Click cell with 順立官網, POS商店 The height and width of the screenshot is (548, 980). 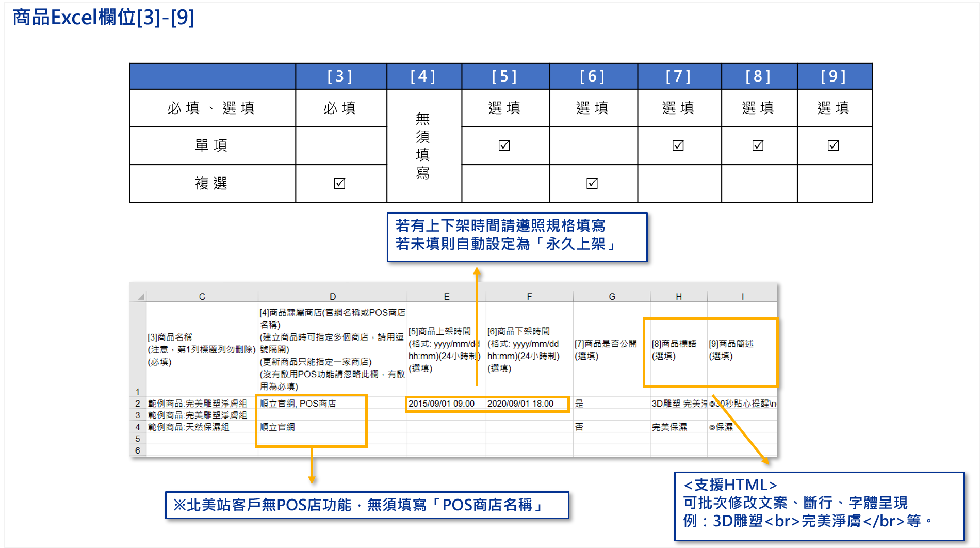(298, 404)
